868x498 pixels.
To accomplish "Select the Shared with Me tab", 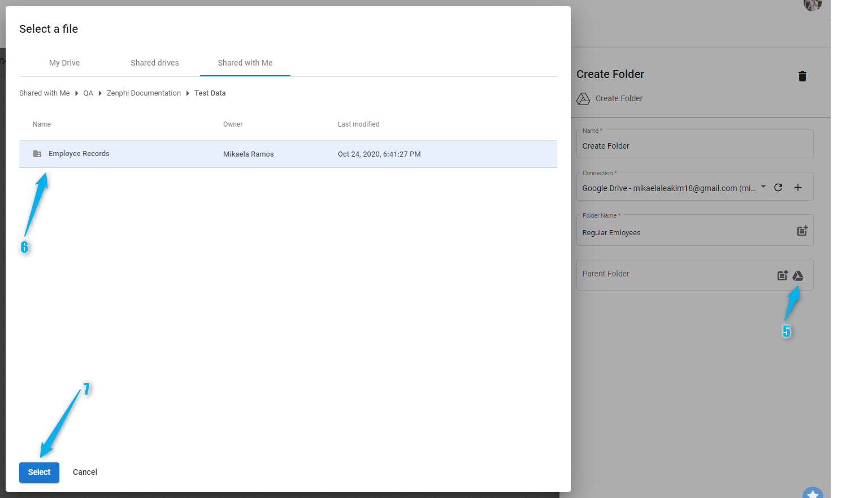I will [245, 63].
